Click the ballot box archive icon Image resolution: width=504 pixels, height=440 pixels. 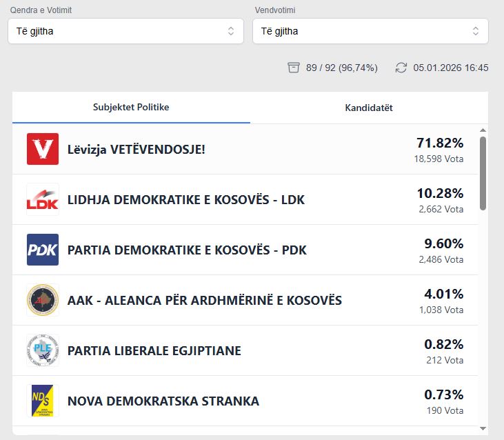(x=294, y=68)
